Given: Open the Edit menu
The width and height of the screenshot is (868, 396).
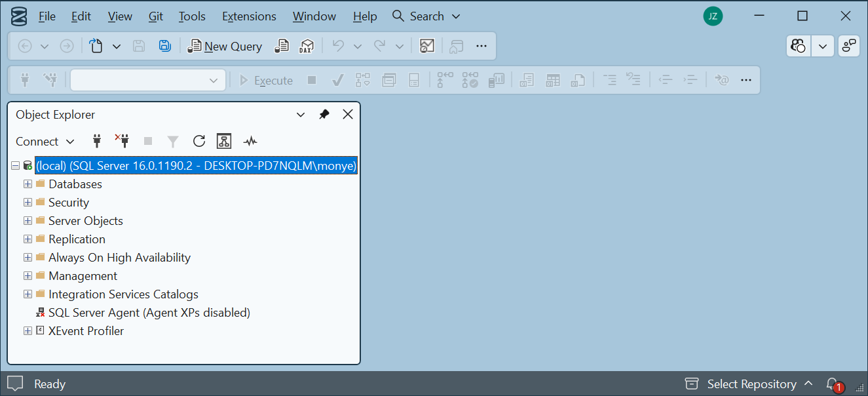Looking at the screenshot, I should [x=81, y=16].
